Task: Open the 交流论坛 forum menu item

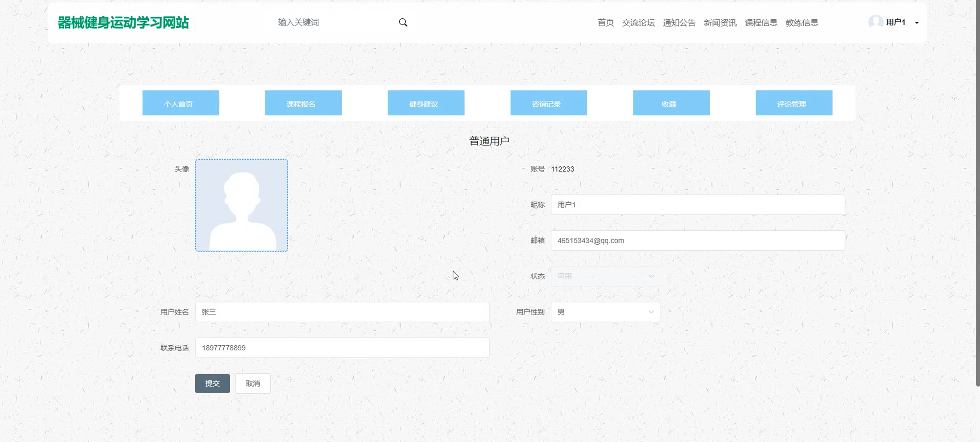Action: (x=638, y=22)
